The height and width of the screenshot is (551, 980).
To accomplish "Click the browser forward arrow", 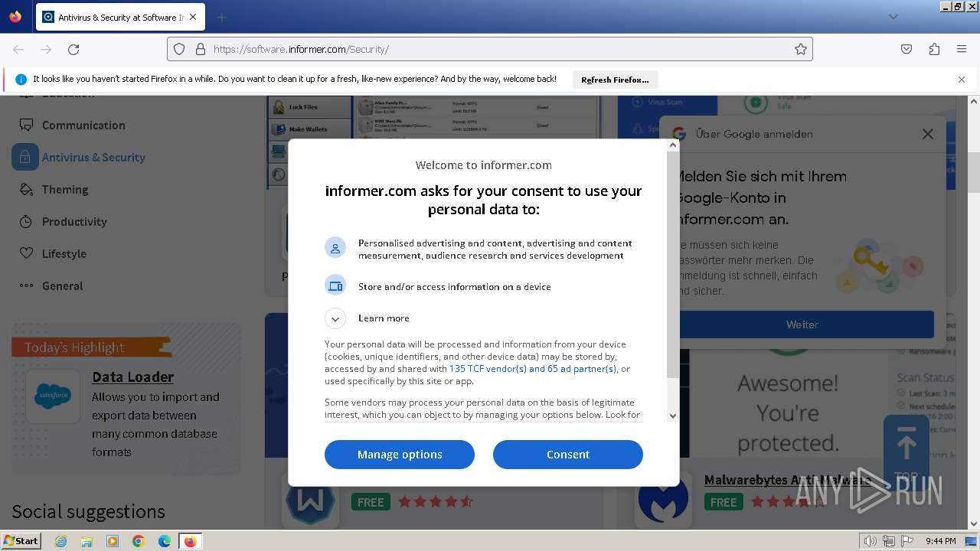I will tap(46, 49).
